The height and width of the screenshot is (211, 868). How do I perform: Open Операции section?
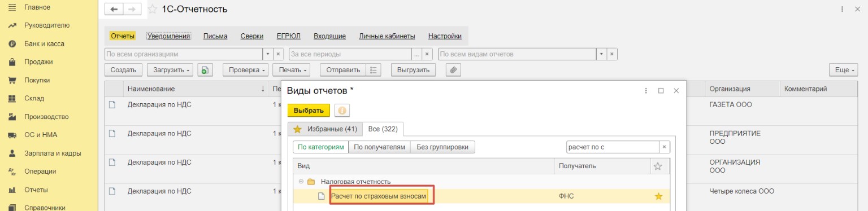pos(40,172)
